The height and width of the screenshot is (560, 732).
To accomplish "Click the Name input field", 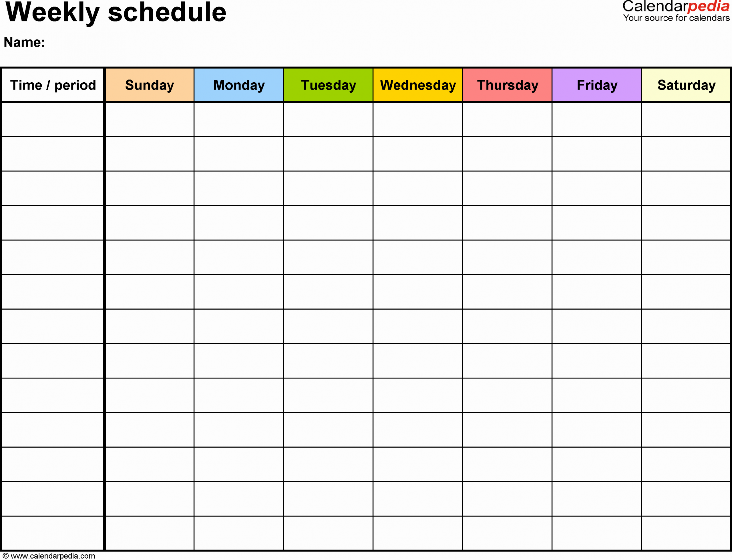I will point(118,44).
